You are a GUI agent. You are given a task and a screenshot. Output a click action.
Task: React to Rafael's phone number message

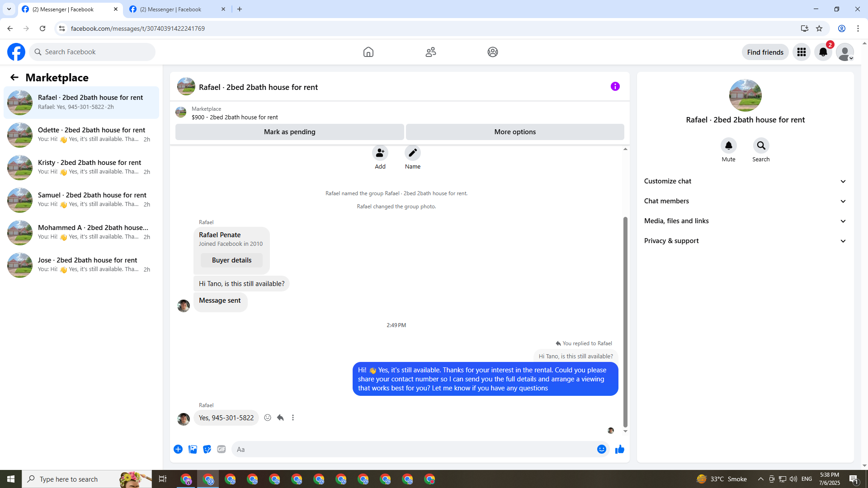pyautogui.click(x=268, y=418)
